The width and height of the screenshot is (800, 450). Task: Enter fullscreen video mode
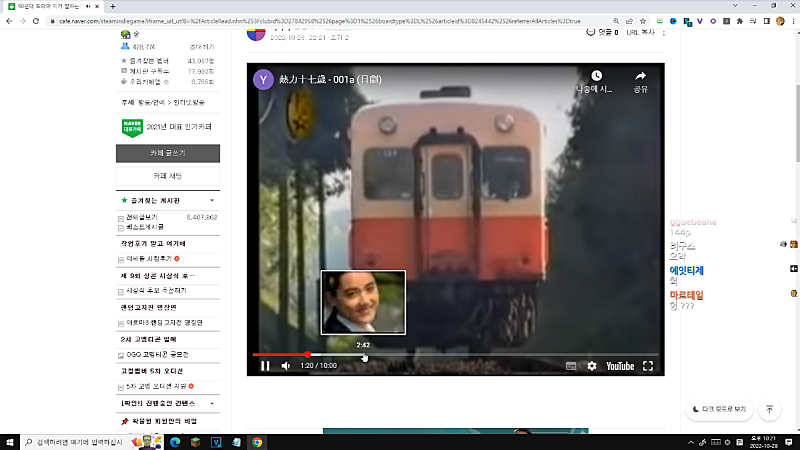(648, 366)
